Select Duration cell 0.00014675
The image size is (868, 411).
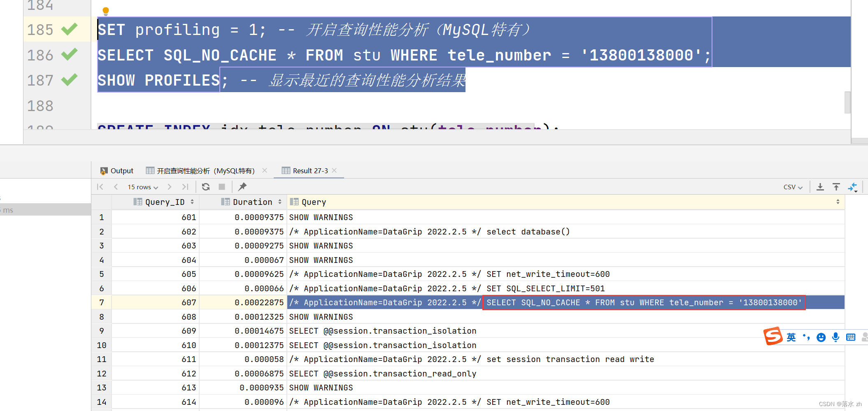click(243, 331)
